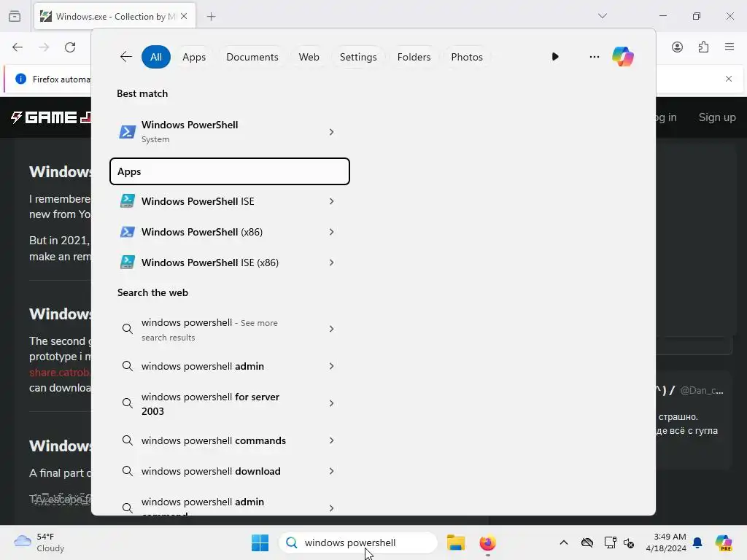
Task: Filter search results by Documents
Action: pyautogui.click(x=252, y=57)
